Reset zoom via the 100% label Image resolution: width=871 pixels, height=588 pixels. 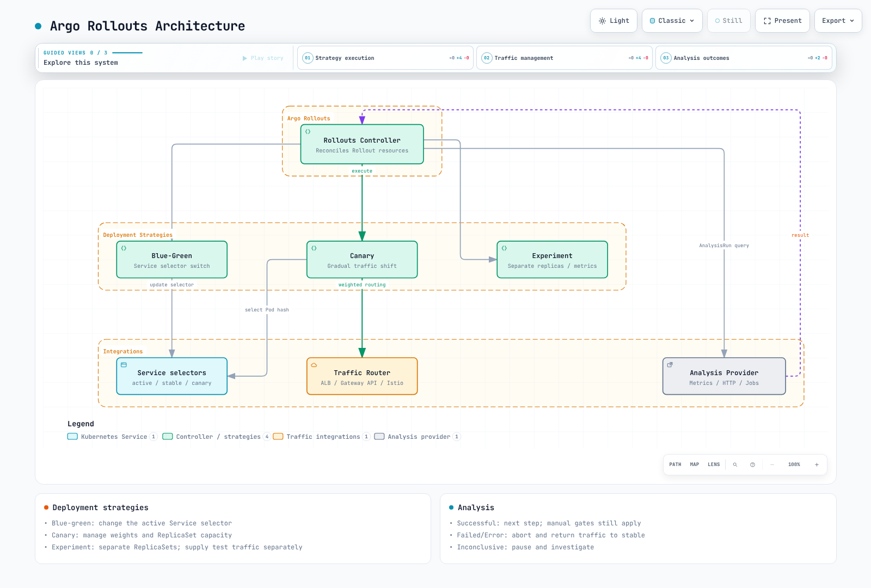pyautogui.click(x=794, y=464)
